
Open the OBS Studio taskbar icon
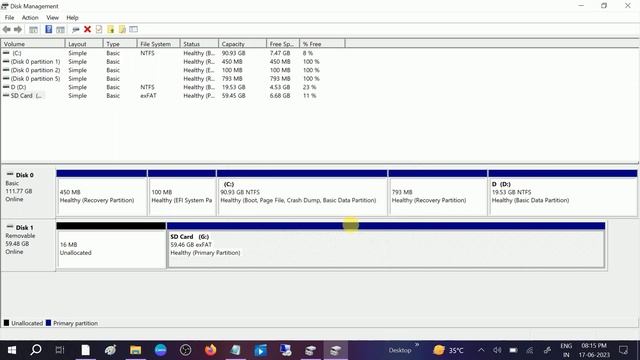[x=185, y=350]
